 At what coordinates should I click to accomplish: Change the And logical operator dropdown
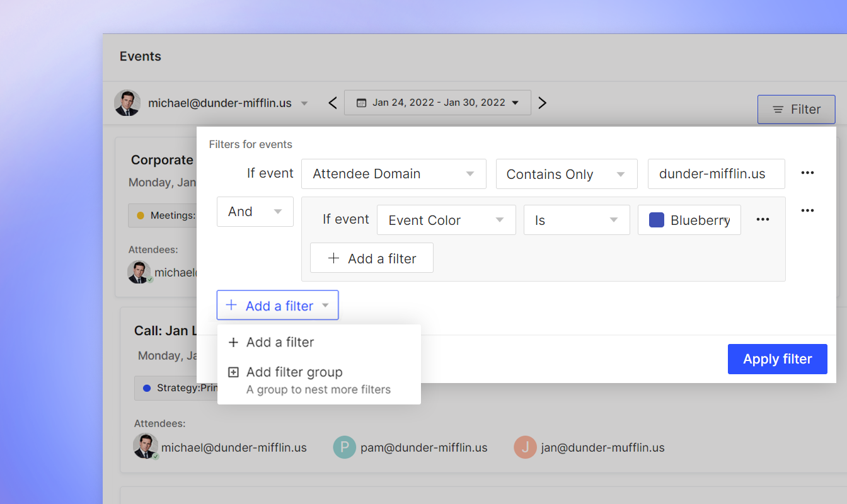(x=255, y=212)
